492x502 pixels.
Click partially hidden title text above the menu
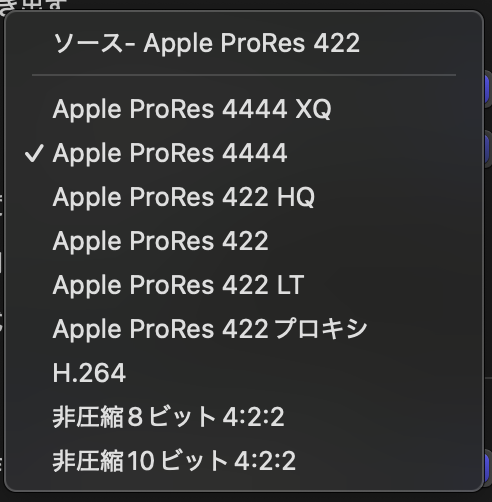point(33,5)
